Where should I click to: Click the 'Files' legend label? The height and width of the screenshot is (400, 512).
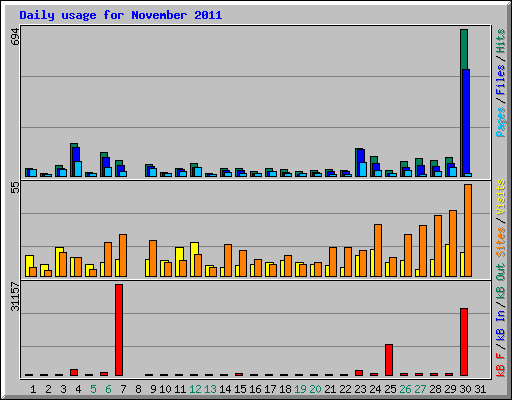click(501, 79)
